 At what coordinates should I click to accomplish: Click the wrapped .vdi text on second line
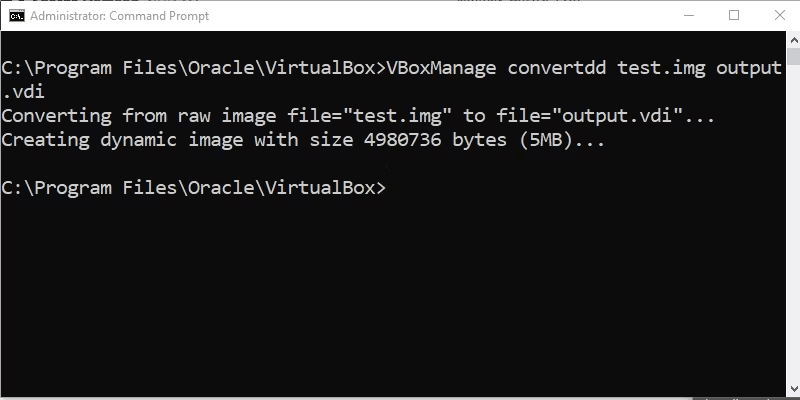point(23,92)
